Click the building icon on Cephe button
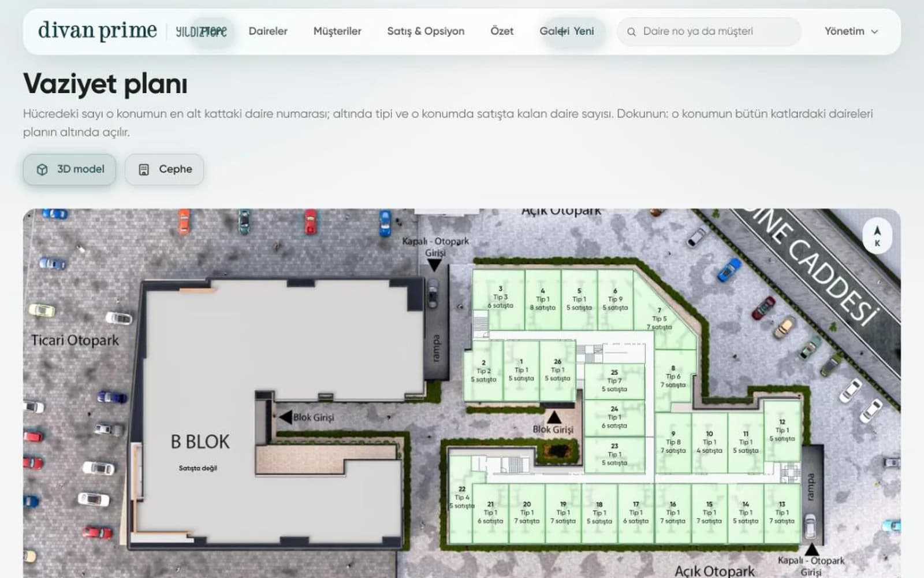 click(144, 169)
